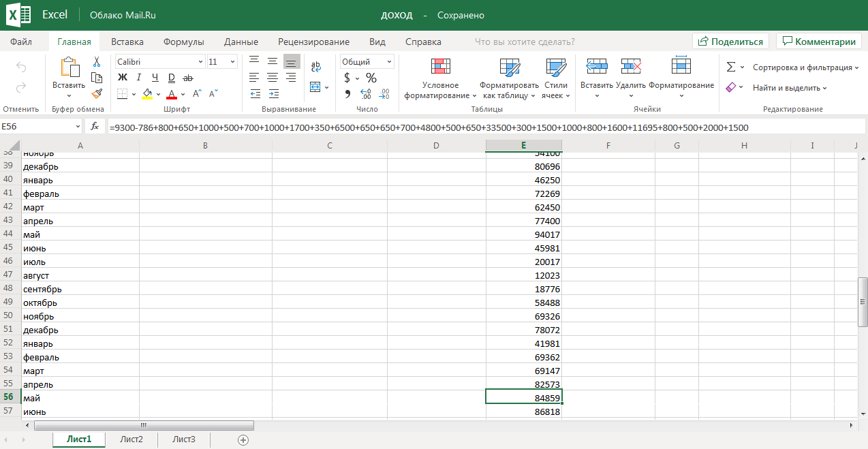Apply yellow fill color
868x449 pixels.
coord(147,94)
